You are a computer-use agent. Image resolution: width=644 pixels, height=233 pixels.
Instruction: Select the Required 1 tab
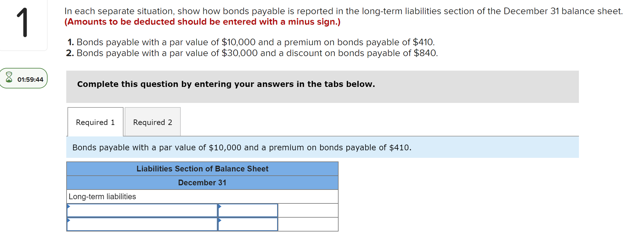(95, 122)
